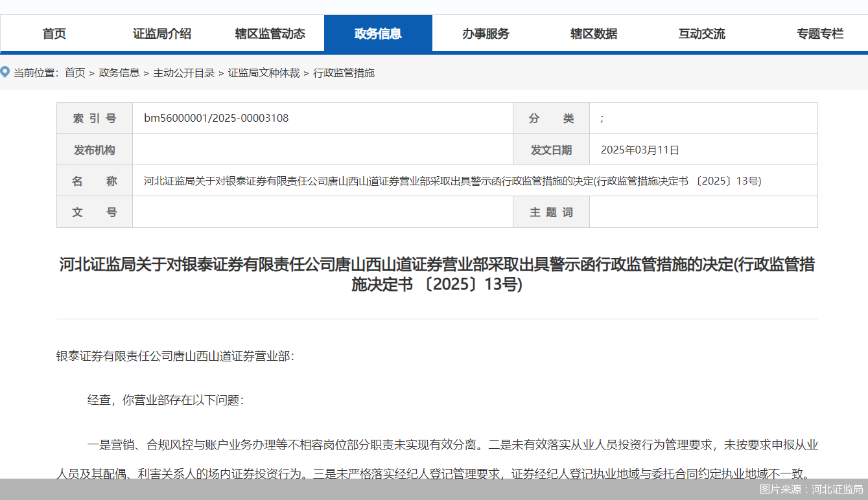868x500 pixels.
Task: Open the 互动交流 section
Action: 701,33
